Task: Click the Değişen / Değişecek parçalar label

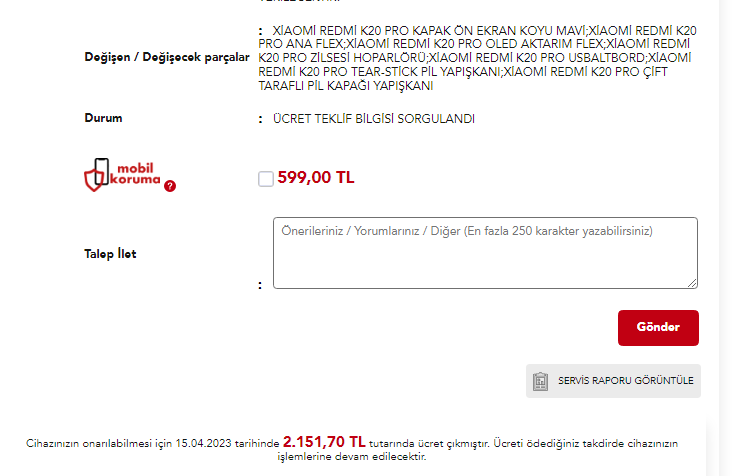Action: (x=167, y=57)
